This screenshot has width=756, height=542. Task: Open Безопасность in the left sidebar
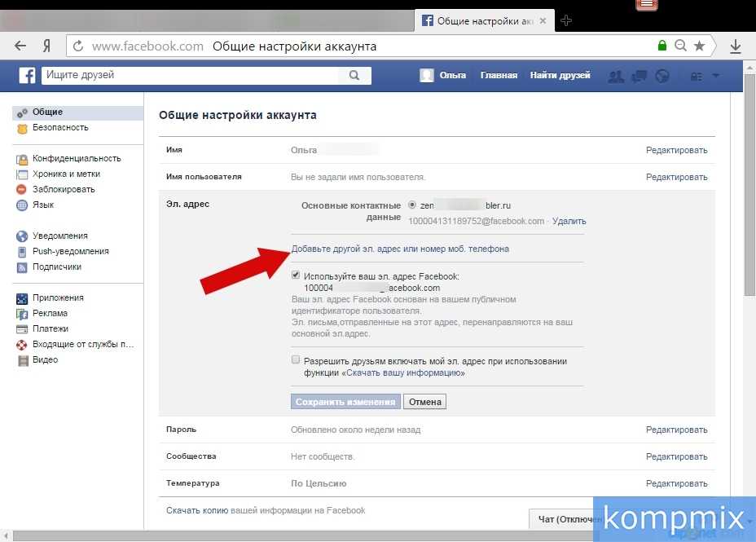(x=59, y=128)
